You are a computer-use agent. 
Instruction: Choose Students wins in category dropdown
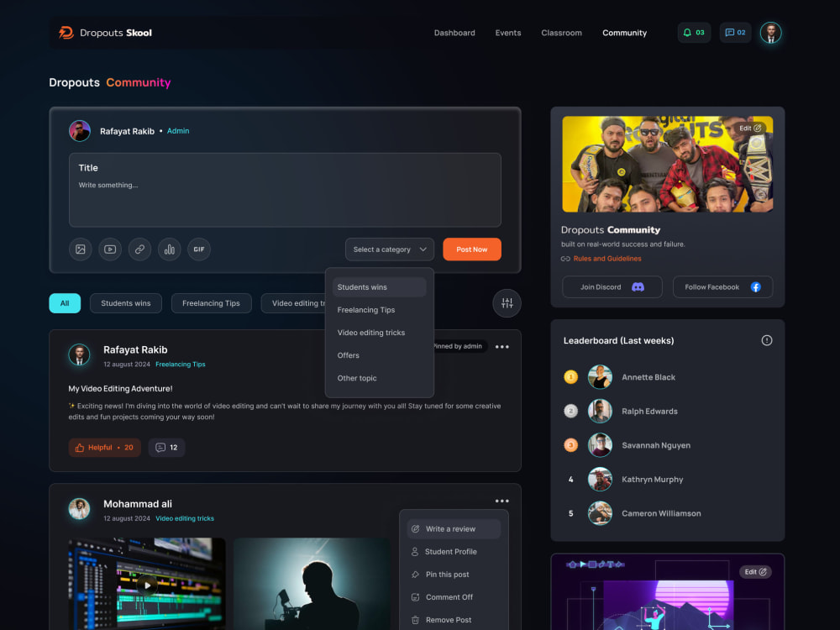[380, 287]
